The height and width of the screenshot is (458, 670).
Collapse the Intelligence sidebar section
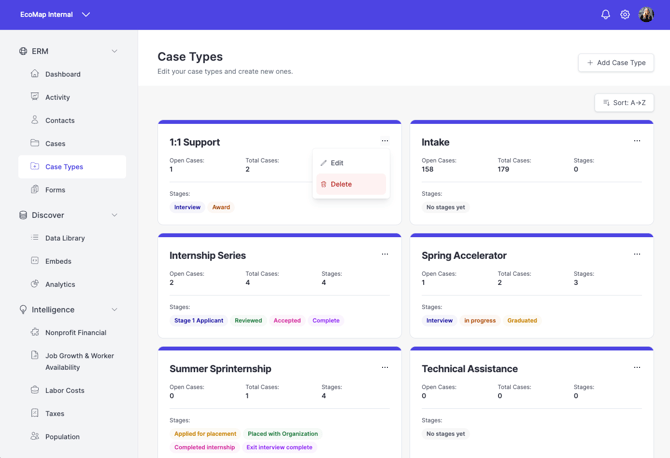pos(115,309)
